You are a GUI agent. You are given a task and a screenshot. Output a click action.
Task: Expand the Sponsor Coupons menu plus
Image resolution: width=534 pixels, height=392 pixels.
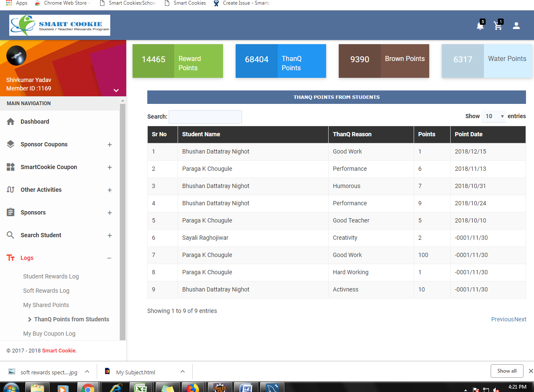[109, 145]
